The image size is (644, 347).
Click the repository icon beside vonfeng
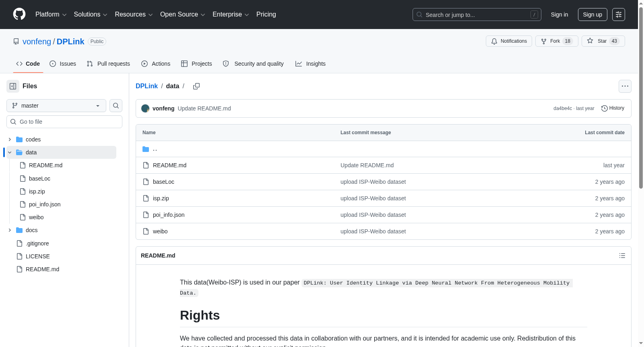(x=16, y=42)
